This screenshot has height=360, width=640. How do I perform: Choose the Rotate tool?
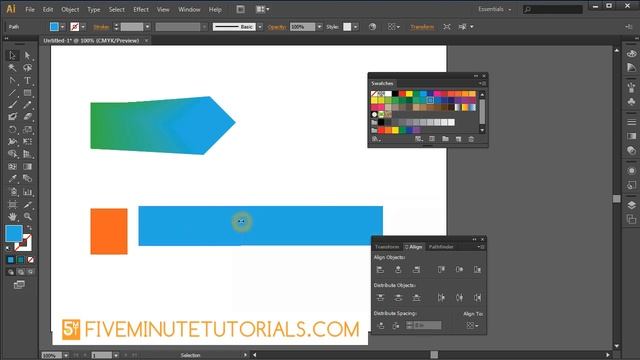coord(12,130)
